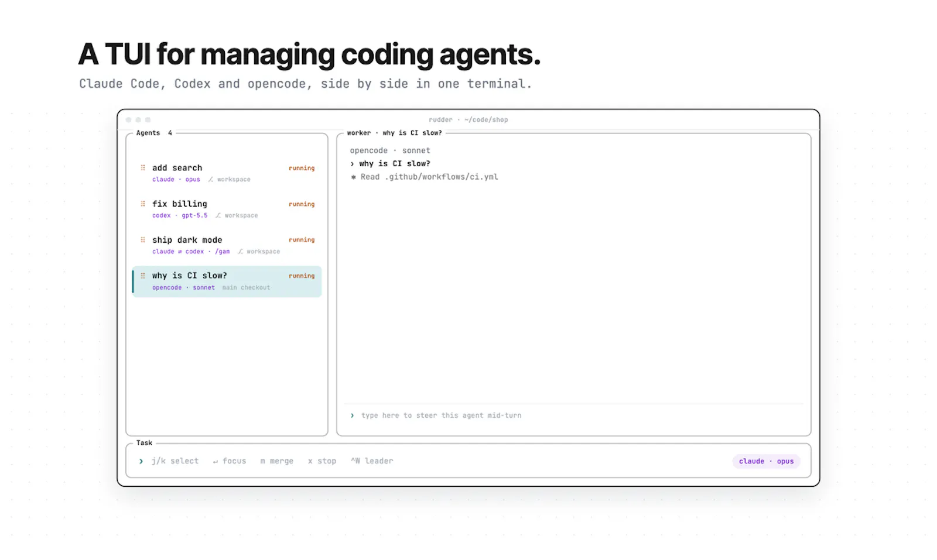This screenshot has height=560, width=937.
Task: Click the main checkout label
Action: click(x=246, y=287)
